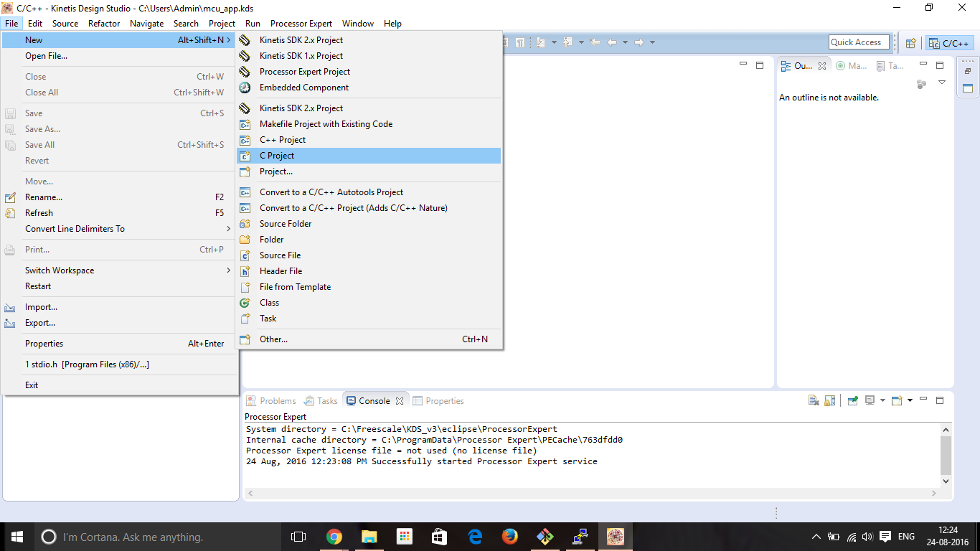The height and width of the screenshot is (551, 980).
Task: Open the Windows Store taskbar icon
Action: 440,537
